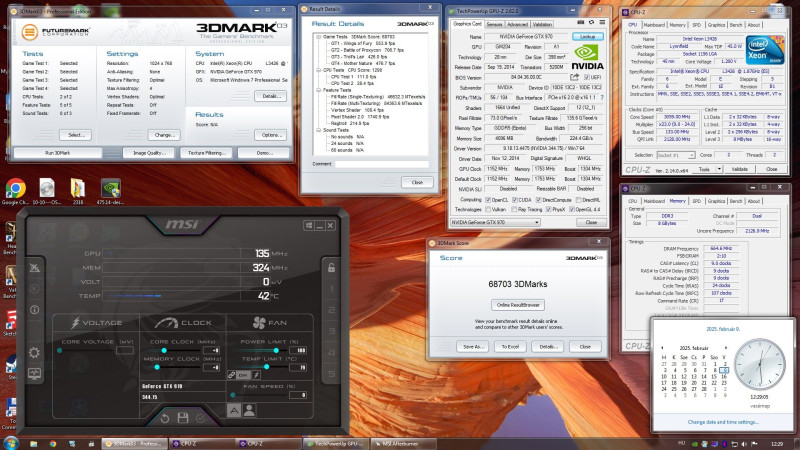
Task: Toggle the Afterburner profile lock icon
Action: tap(331, 267)
